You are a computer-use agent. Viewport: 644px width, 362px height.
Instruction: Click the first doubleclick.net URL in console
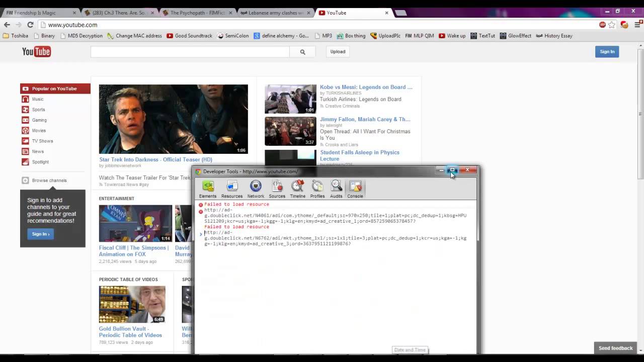pyautogui.click(x=335, y=215)
